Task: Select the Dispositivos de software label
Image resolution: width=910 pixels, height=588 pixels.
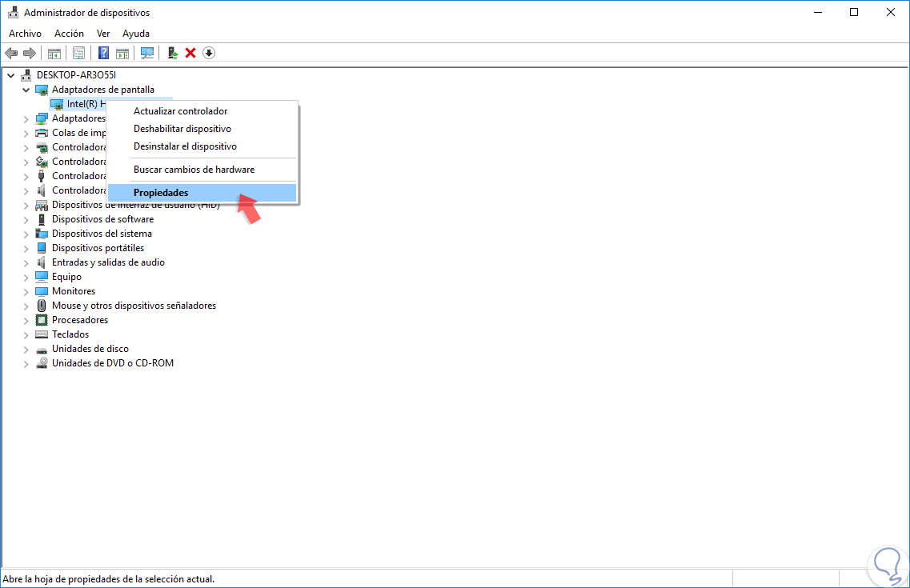Action: tap(102, 219)
